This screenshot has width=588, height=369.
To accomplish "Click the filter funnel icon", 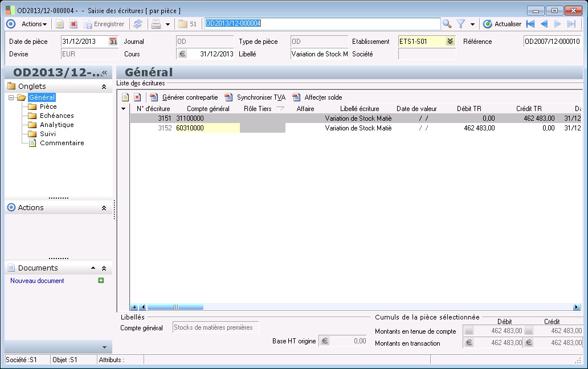I will coord(461,24).
